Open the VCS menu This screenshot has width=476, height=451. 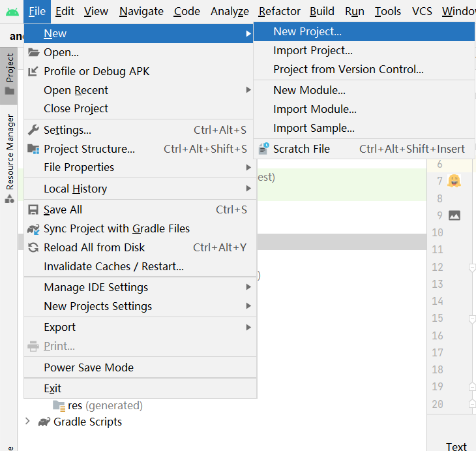pos(422,11)
